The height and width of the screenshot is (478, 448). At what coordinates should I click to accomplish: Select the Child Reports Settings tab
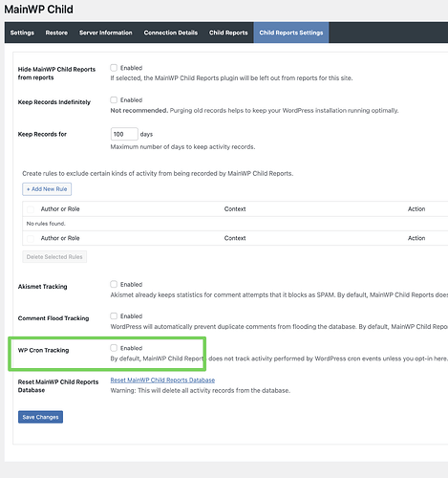[291, 33]
